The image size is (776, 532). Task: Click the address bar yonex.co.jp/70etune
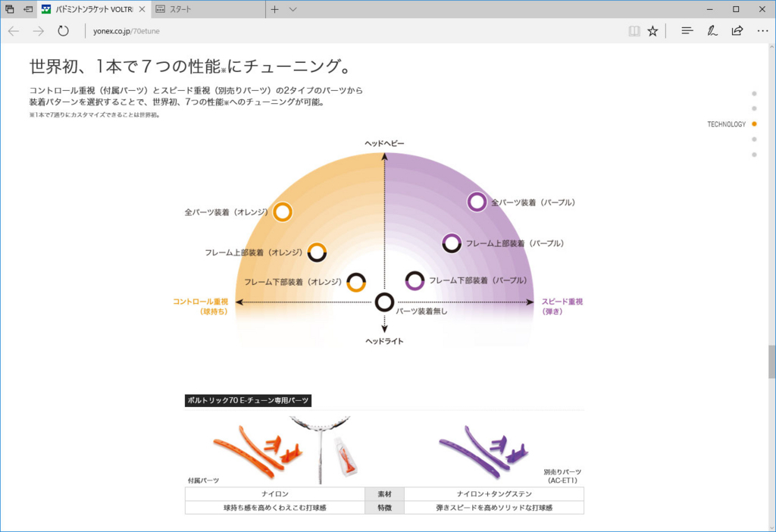click(x=127, y=31)
